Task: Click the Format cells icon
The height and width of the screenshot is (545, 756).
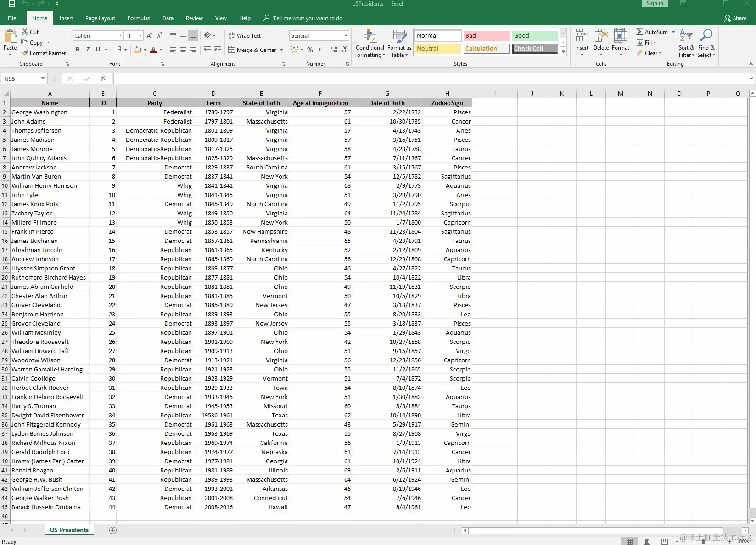Action: pos(621,35)
